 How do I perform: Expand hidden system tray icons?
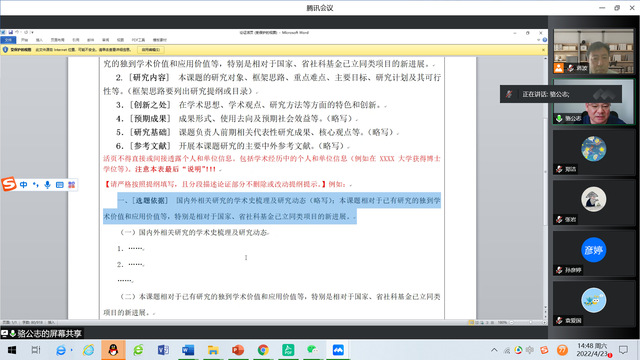tap(494, 350)
